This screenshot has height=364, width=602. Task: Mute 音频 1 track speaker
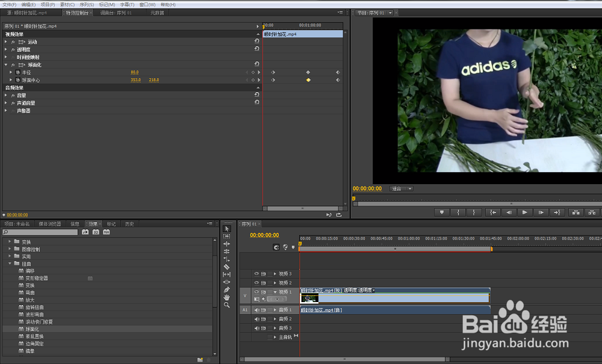point(256,310)
